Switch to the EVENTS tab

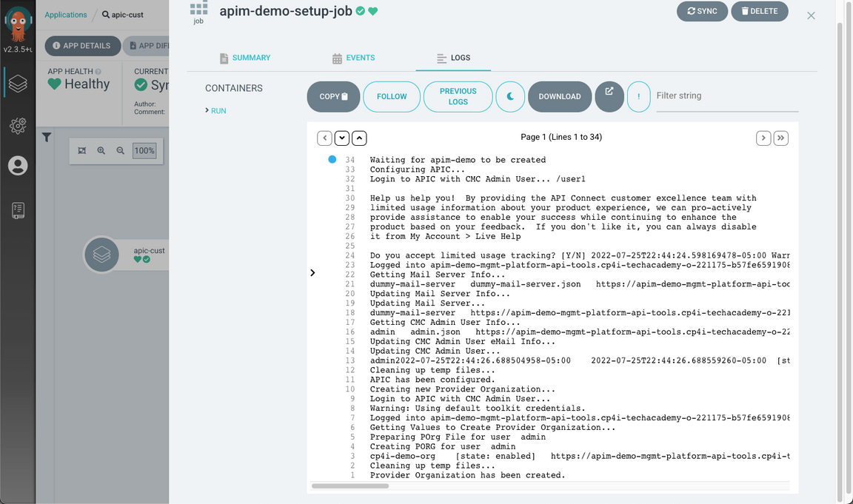(x=354, y=58)
